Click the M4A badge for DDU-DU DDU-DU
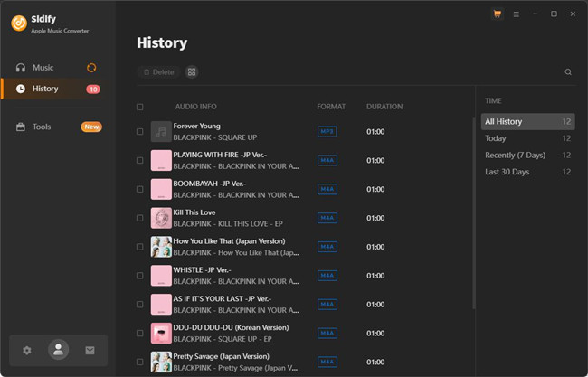The width and height of the screenshot is (588, 377). pyautogui.click(x=327, y=334)
